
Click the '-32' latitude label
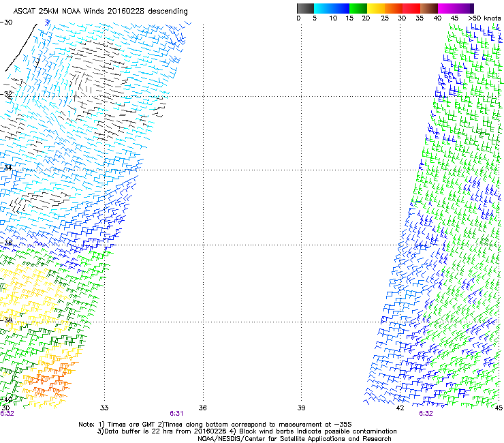(6, 94)
